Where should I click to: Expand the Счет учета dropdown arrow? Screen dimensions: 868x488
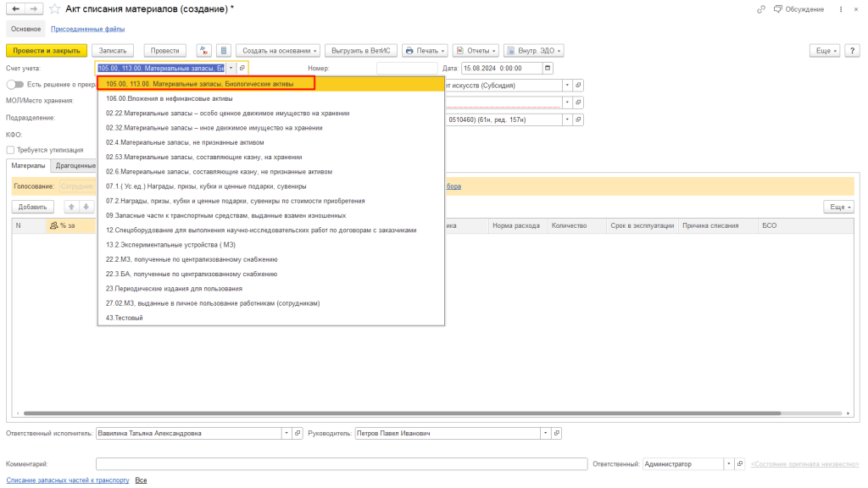pos(230,68)
